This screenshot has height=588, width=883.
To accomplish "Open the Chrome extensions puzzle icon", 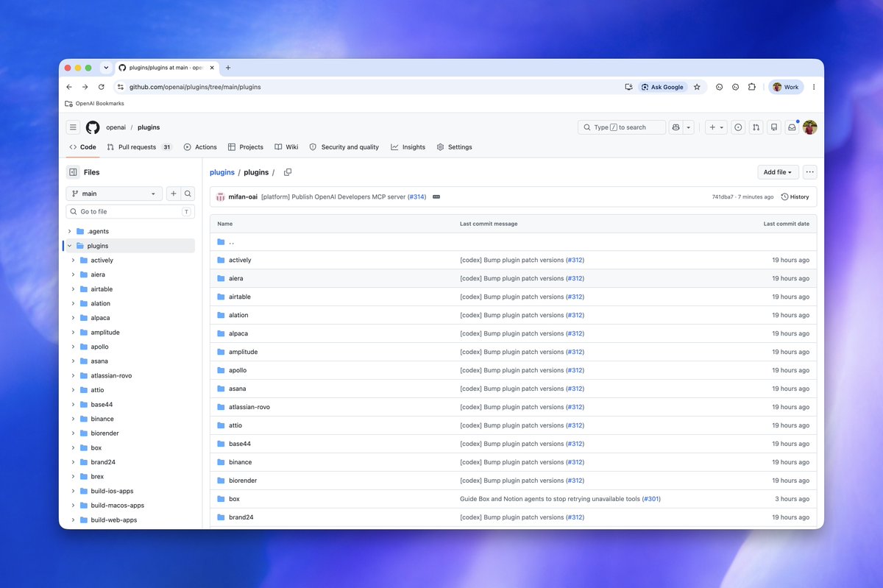I will pos(752,87).
